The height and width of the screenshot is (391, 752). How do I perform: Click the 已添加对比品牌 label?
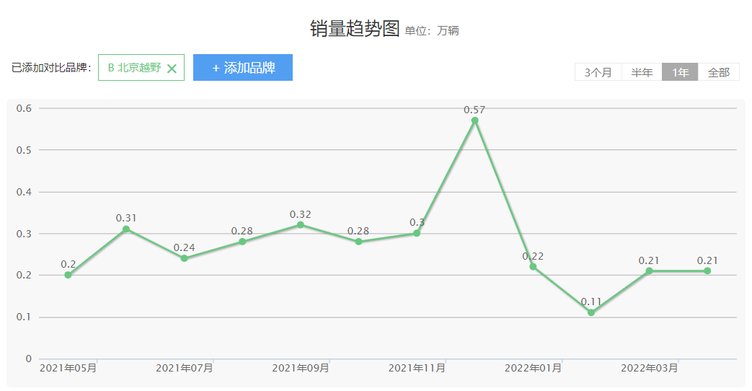coord(51,68)
